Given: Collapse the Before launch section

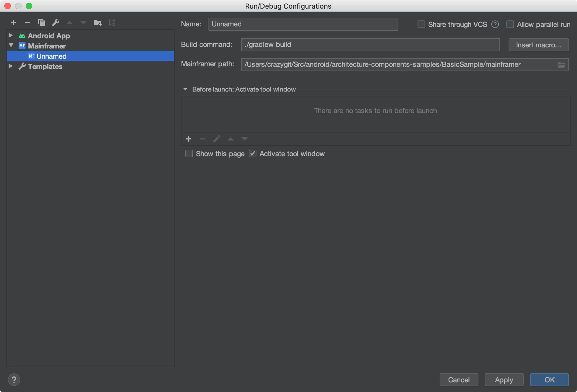Looking at the screenshot, I should (185, 89).
